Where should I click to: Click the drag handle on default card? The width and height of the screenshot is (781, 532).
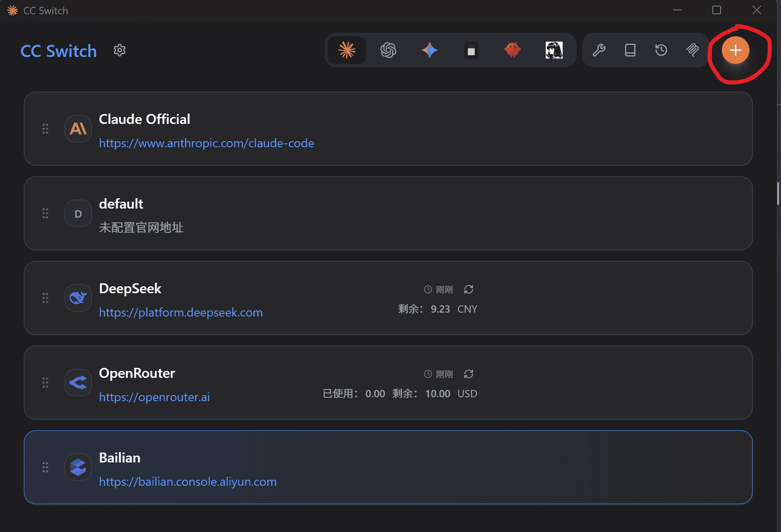(x=45, y=213)
